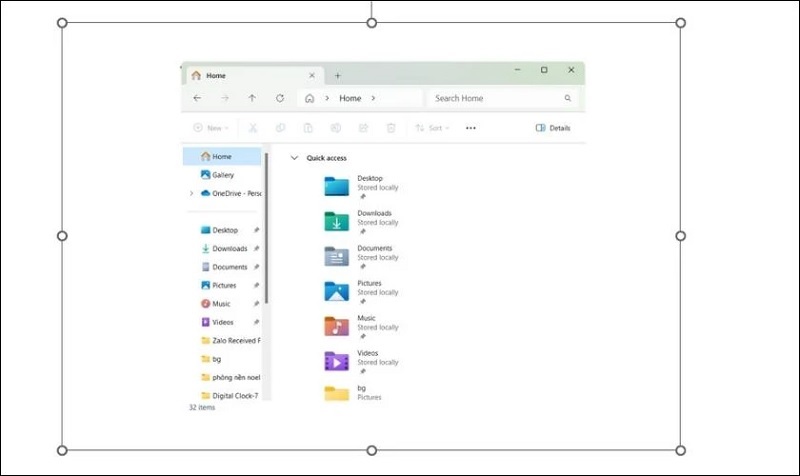Add a new tab with plus button
This screenshot has width=800, height=476.
(x=337, y=76)
